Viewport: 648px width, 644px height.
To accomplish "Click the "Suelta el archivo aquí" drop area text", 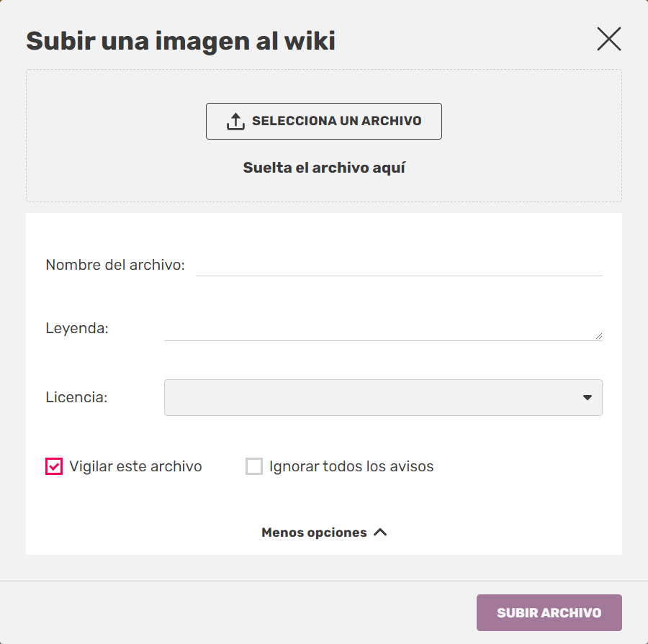I will pos(324,168).
